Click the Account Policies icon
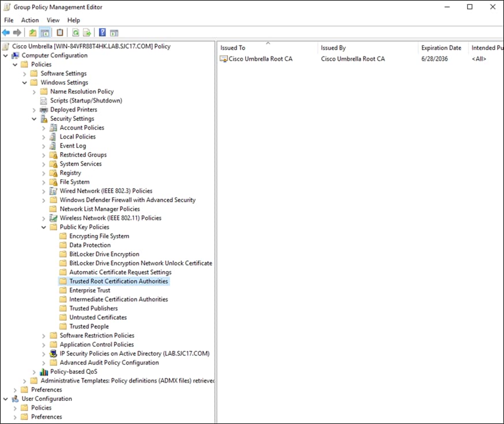This screenshot has height=424, width=504. click(x=54, y=128)
